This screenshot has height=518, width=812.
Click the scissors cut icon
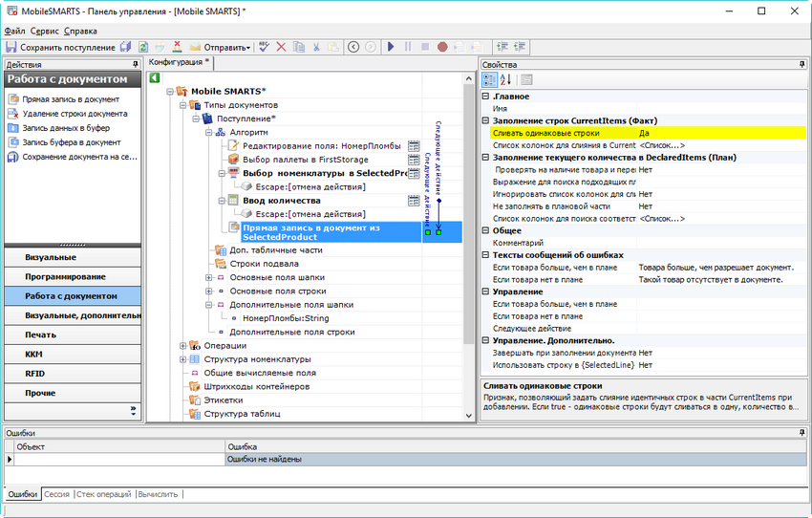coord(316,47)
